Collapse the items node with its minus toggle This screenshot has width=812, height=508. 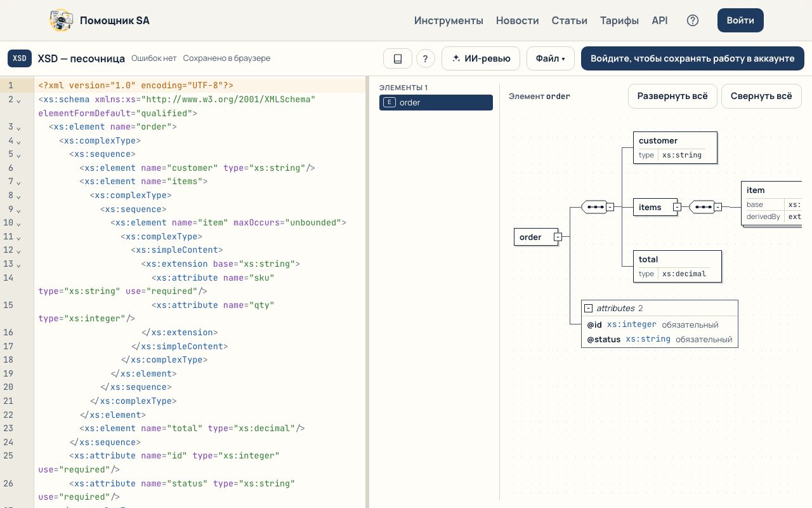coord(677,207)
